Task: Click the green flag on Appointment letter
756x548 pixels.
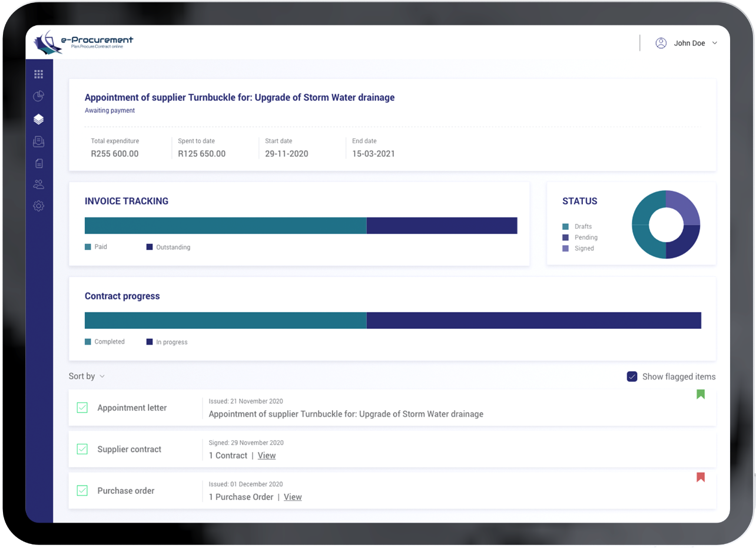Action: click(x=701, y=394)
